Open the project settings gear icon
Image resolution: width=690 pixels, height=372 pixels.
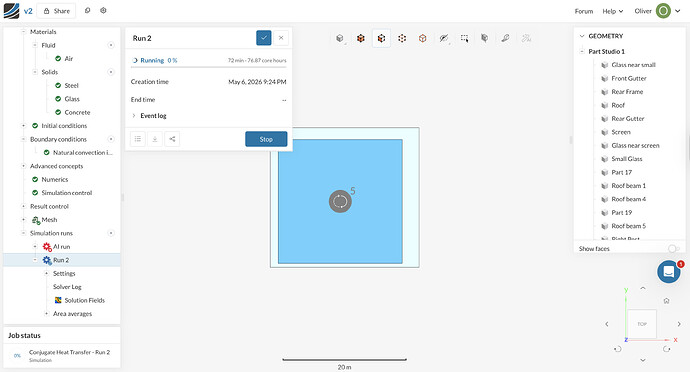coord(103,10)
